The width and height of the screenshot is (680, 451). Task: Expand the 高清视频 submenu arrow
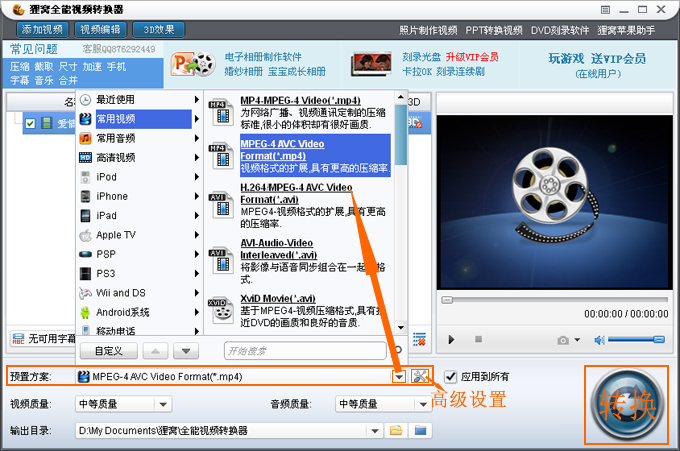tap(196, 157)
